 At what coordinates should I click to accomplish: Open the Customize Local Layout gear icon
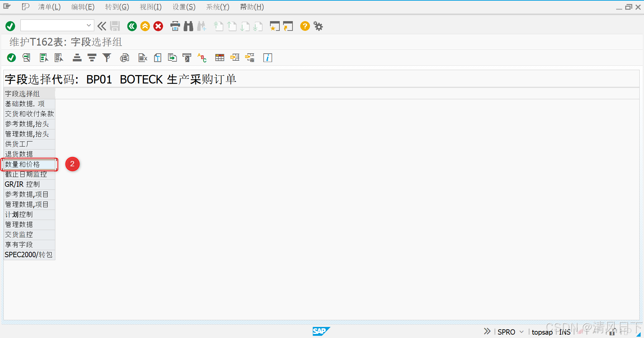tap(318, 26)
